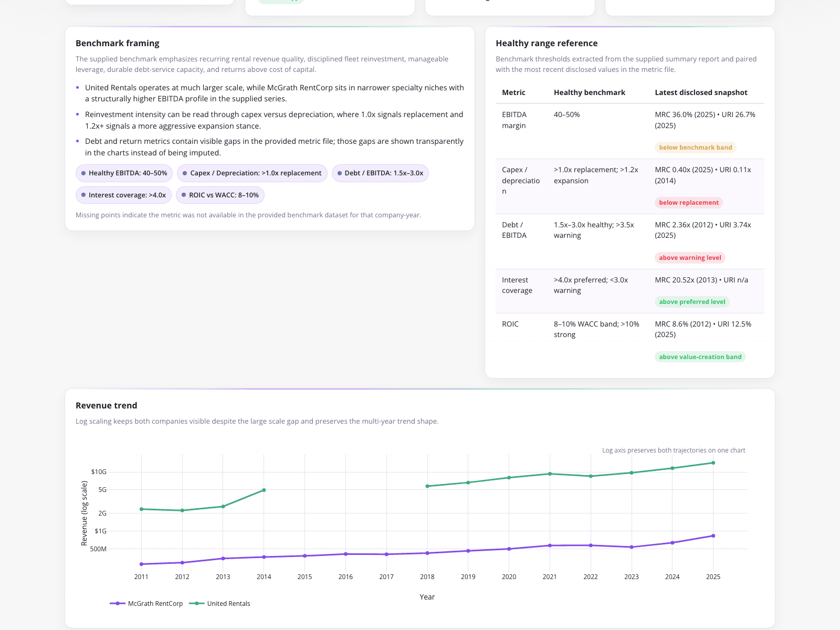Click the 'Interest coverage' table row label
Screen dimensions: 840x630
click(x=517, y=285)
